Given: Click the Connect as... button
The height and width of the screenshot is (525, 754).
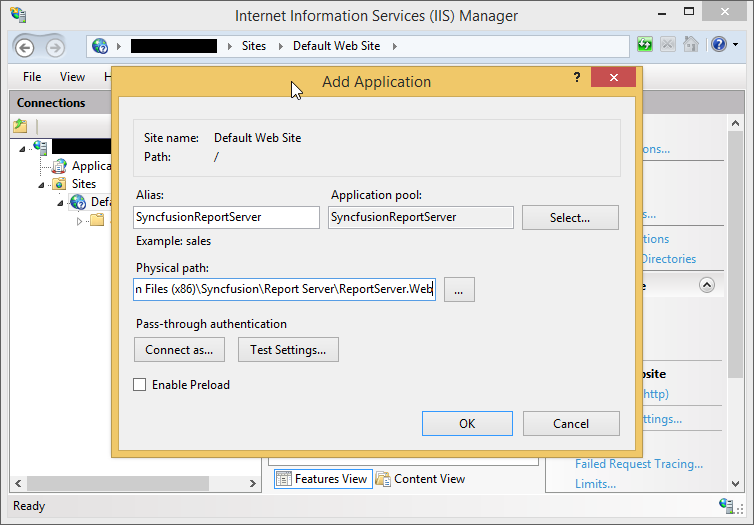Looking at the screenshot, I should (x=179, y=350).
